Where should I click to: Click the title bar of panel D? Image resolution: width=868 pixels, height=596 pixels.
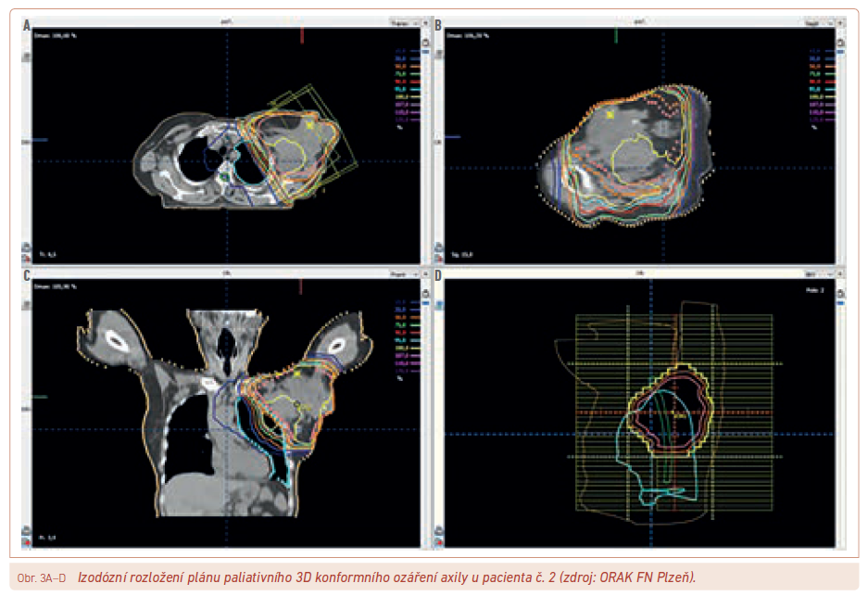tap(639, 275)
